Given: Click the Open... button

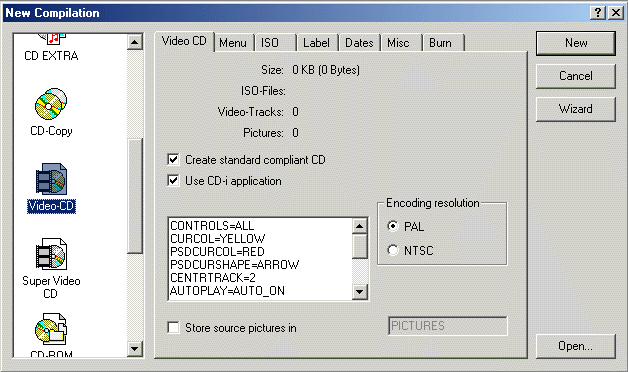Looking at the screenshot, I should 576,346.
